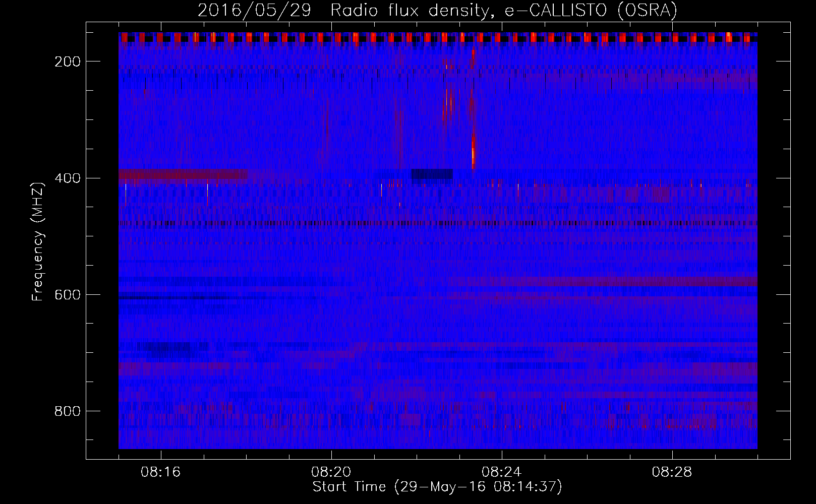Image resolution: width=816 pixels, height=504 pixels.
Task: Click the '800' frequency axis label
Action: click(x=68, y=411)
